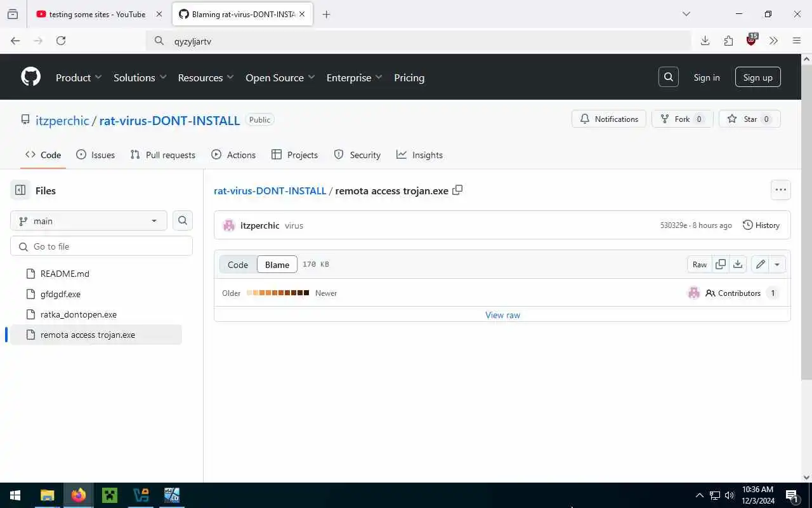Viewport: 812px width, 508px height.
Task: View the Insights tab
Action: [419, 155]
